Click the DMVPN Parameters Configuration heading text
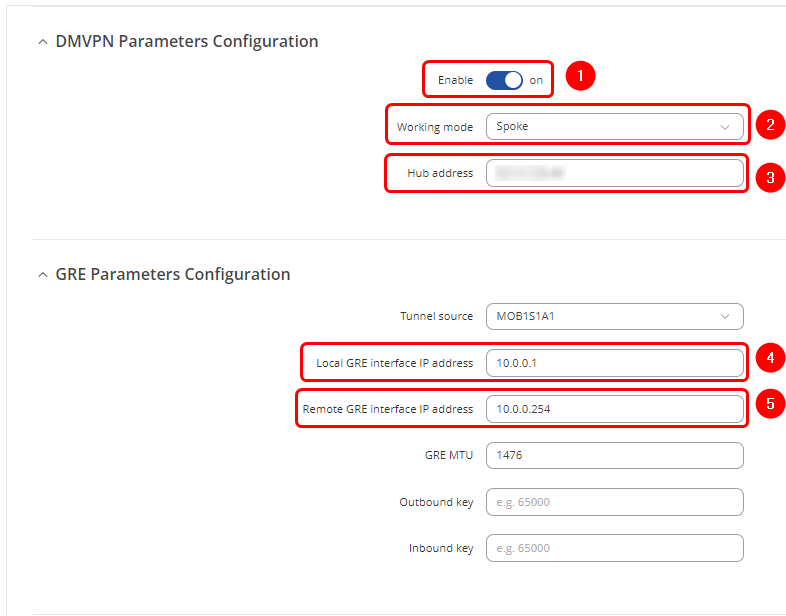This screenshot has width=786, height=616. [187, 42]
